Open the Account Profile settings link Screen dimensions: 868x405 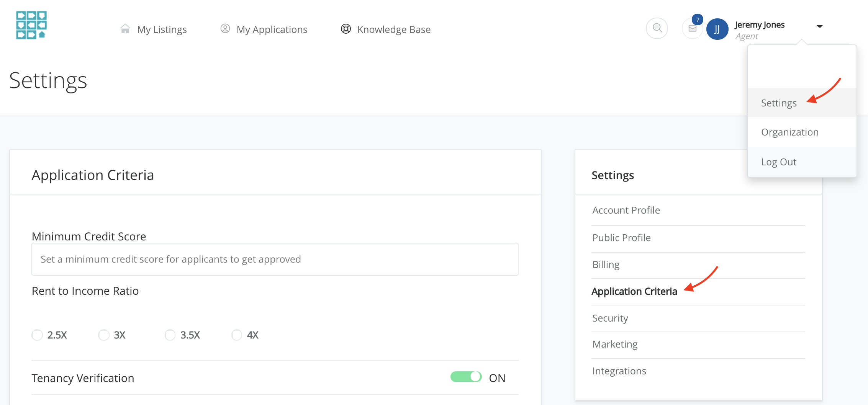pyautogui.click(x=626, y=210)
